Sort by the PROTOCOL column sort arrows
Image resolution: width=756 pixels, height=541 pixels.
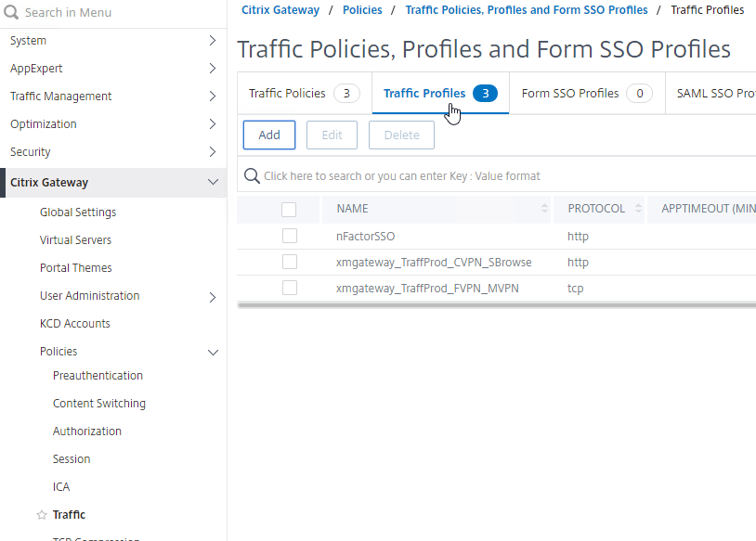click(x=638, y=209)
